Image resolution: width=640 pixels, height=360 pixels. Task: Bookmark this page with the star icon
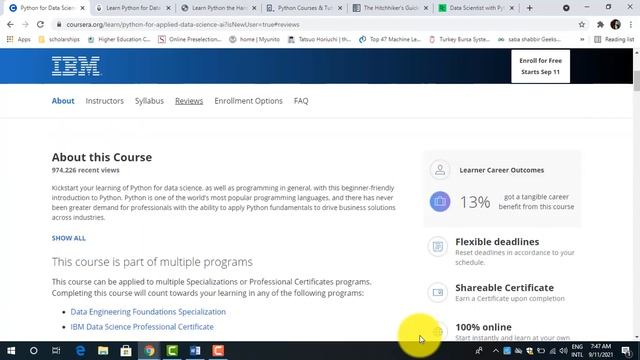click(582, 24)
